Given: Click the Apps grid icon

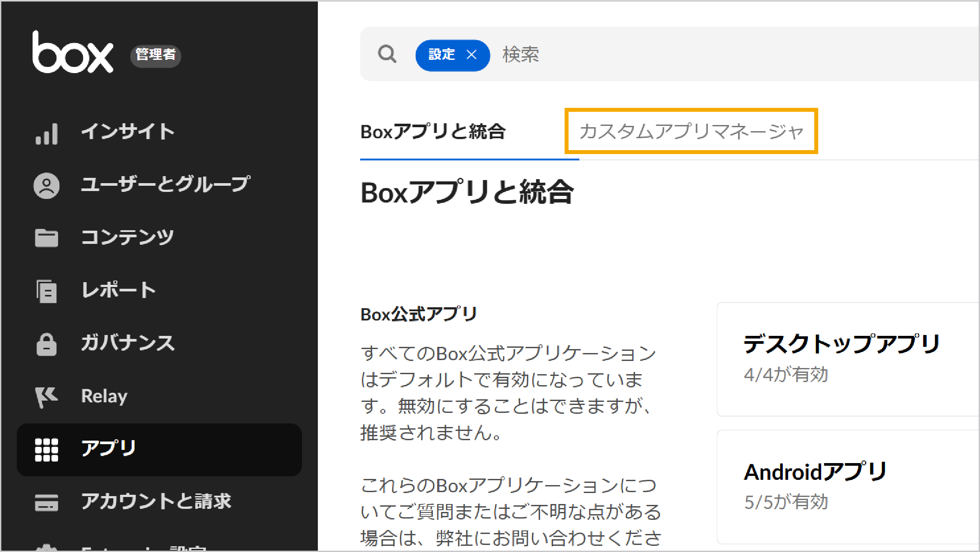Looking at the screenshot, I should pyautogui.click(x=47, y=450).
